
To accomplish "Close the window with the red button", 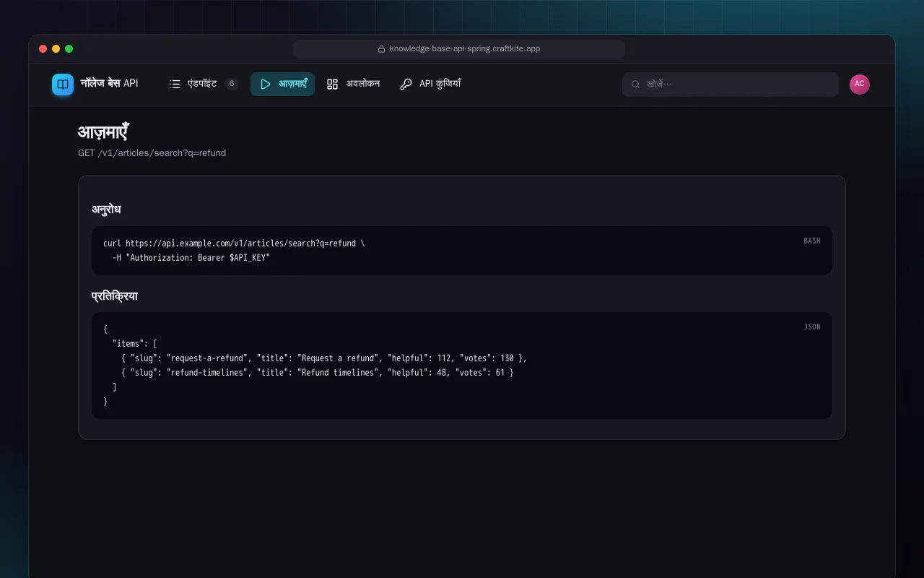I will (43, 49).
